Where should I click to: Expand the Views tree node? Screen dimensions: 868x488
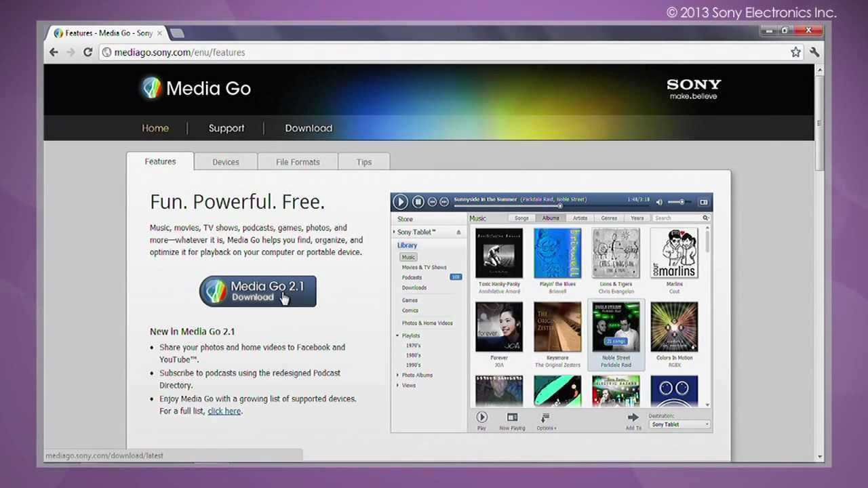[x=398, y=385]
